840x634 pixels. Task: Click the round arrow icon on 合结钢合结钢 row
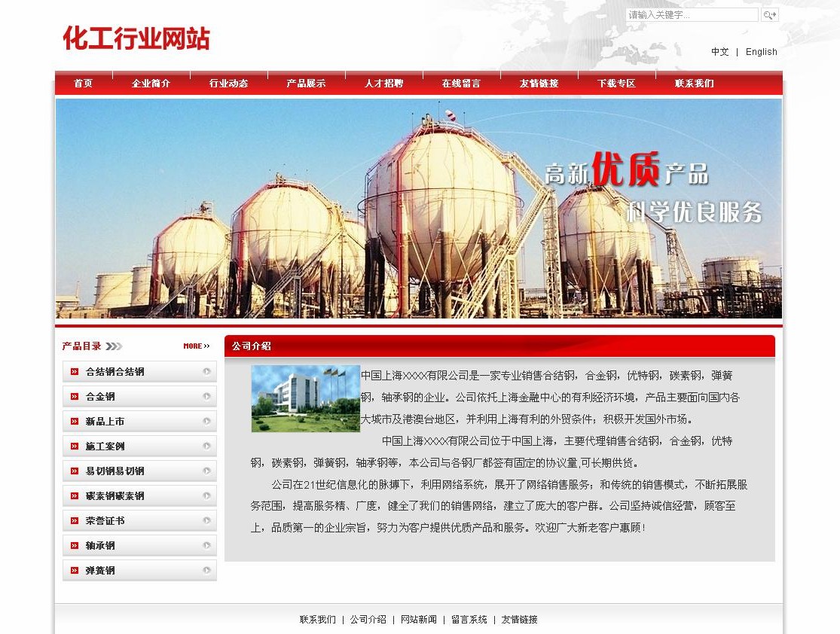(x=206, y=372)
